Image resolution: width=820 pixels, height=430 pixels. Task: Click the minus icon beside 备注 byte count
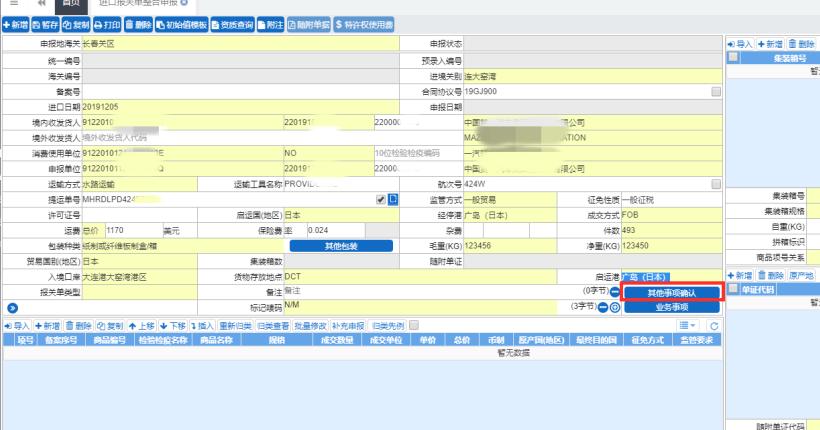coord(615,292)
